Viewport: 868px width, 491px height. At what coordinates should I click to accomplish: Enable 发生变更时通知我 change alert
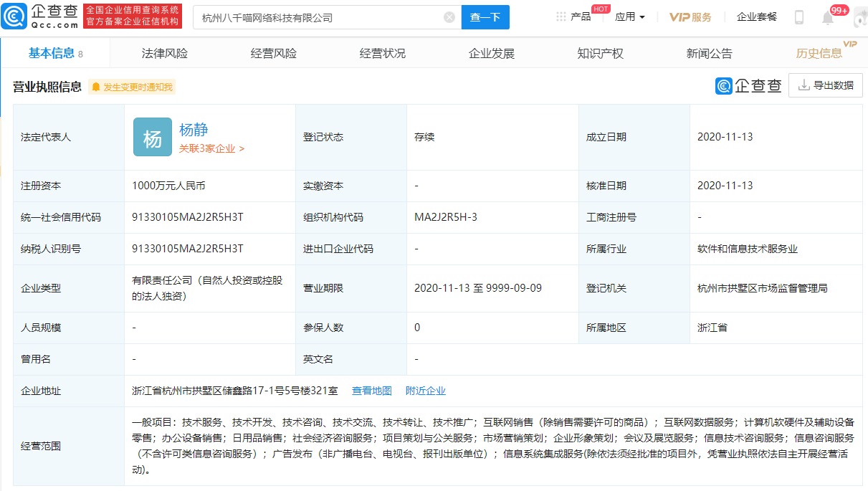point(132,87)
